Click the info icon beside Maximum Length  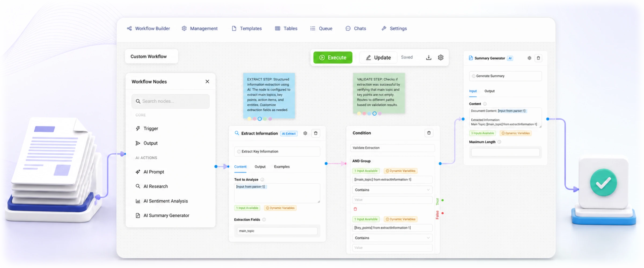coord(499,142)
